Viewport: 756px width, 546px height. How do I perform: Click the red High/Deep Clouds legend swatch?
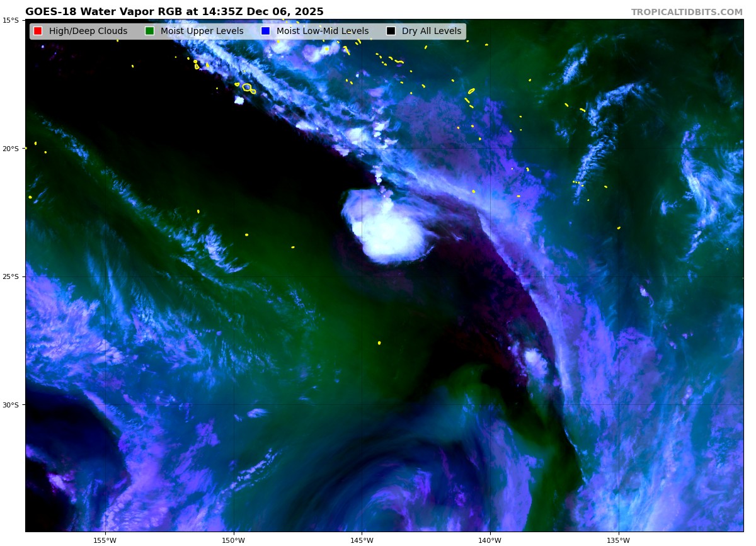click(38, 31)
